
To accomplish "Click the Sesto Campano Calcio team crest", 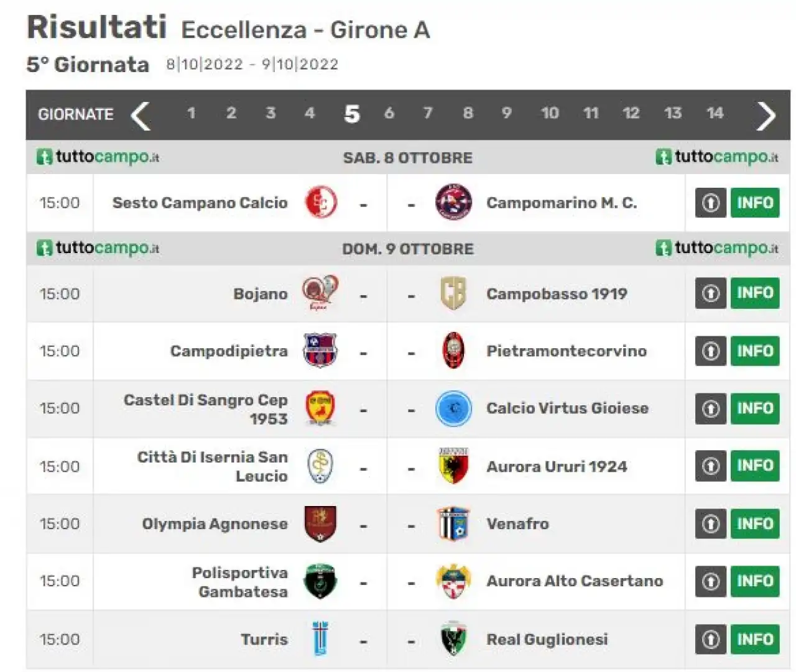I will (x=321, y=203).
